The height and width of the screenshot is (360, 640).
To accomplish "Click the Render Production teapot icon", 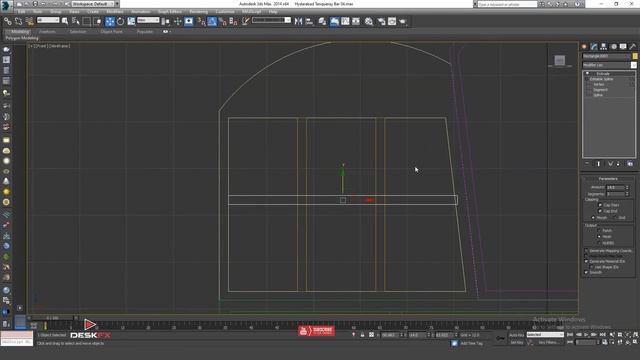I will pos(403,21).
